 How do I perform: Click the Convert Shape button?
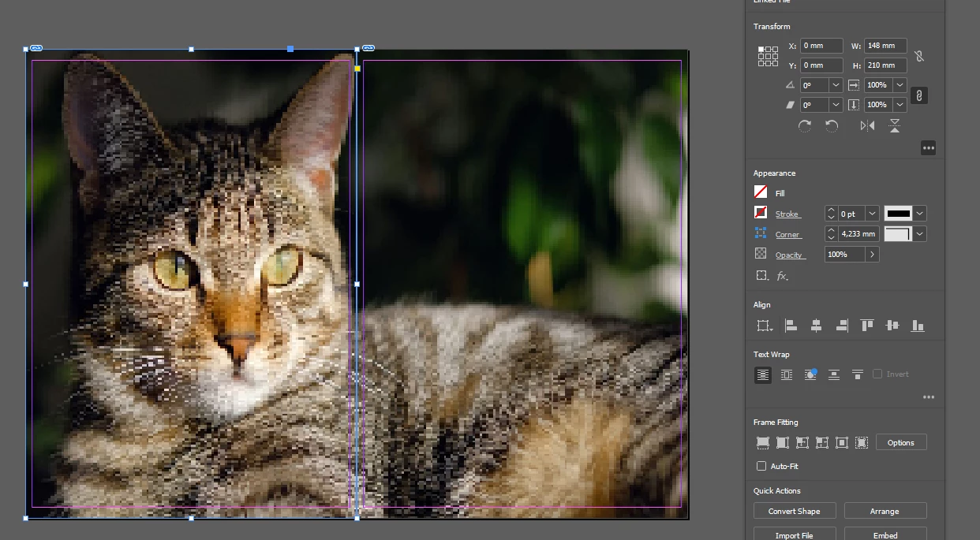click(x=795, y=512)
